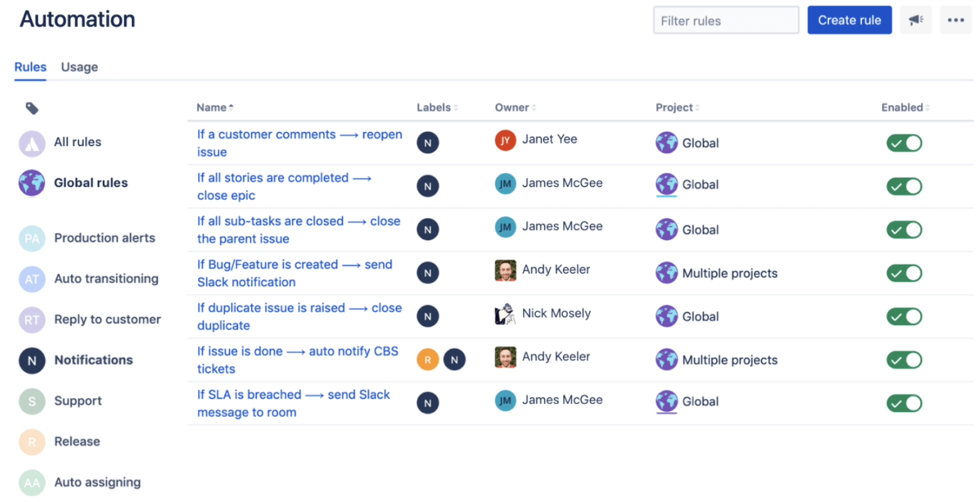Select the Auto assigning label icon

point(31,483)
